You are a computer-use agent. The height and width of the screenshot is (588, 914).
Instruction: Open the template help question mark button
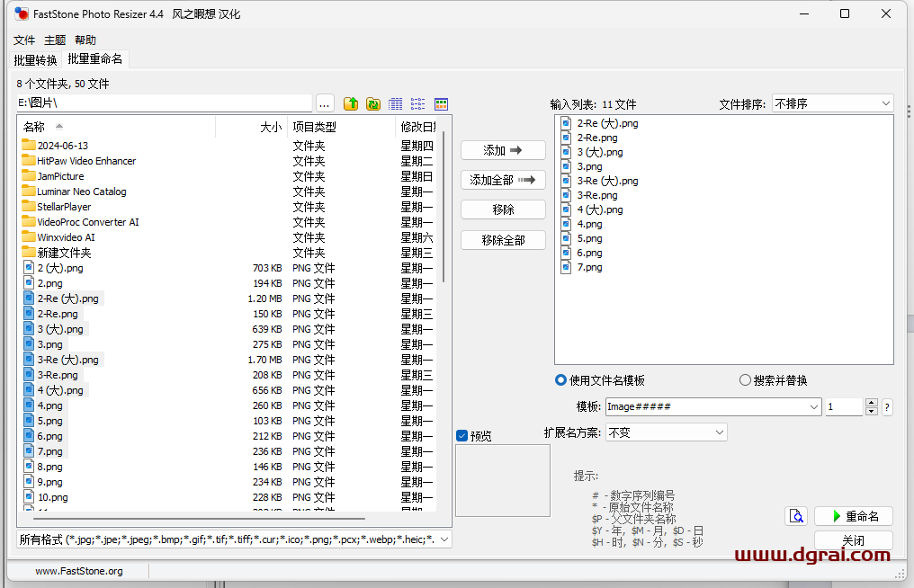[x=887, y=407]
